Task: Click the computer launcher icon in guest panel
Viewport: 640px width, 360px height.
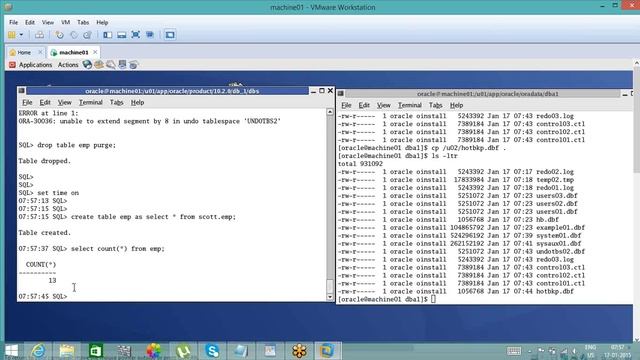Action: tap(122, 64)
